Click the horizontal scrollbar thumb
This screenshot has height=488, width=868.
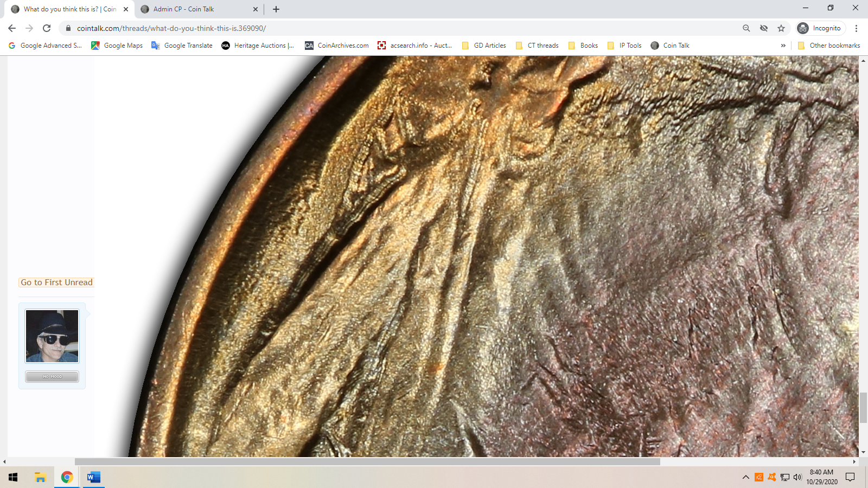pos(367,462)
